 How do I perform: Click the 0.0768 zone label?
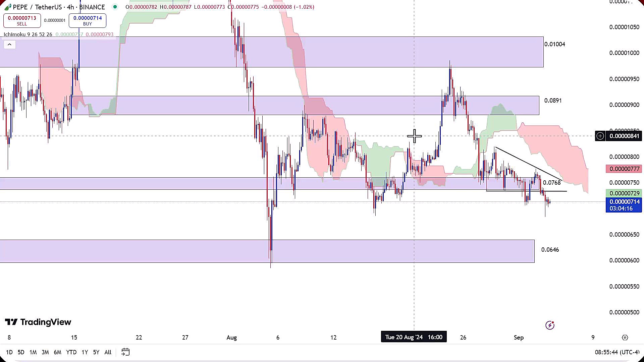(552, 183)
